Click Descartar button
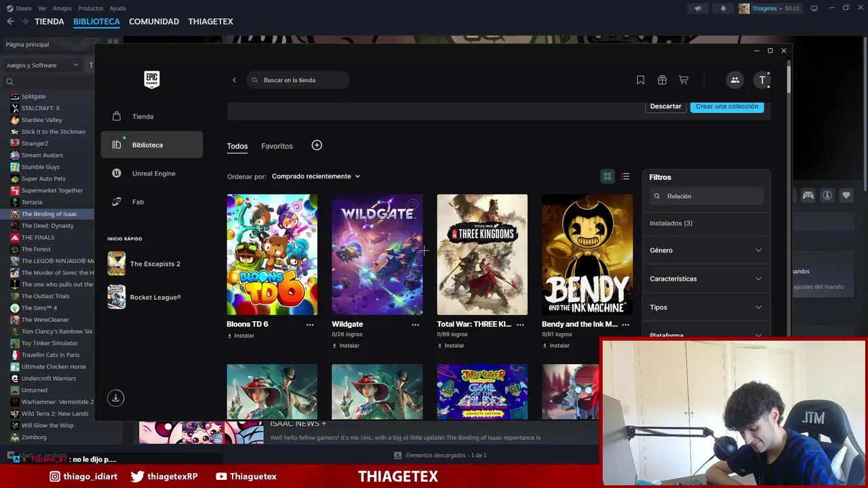This screenshot has width=868, height=488. [666, 106]
